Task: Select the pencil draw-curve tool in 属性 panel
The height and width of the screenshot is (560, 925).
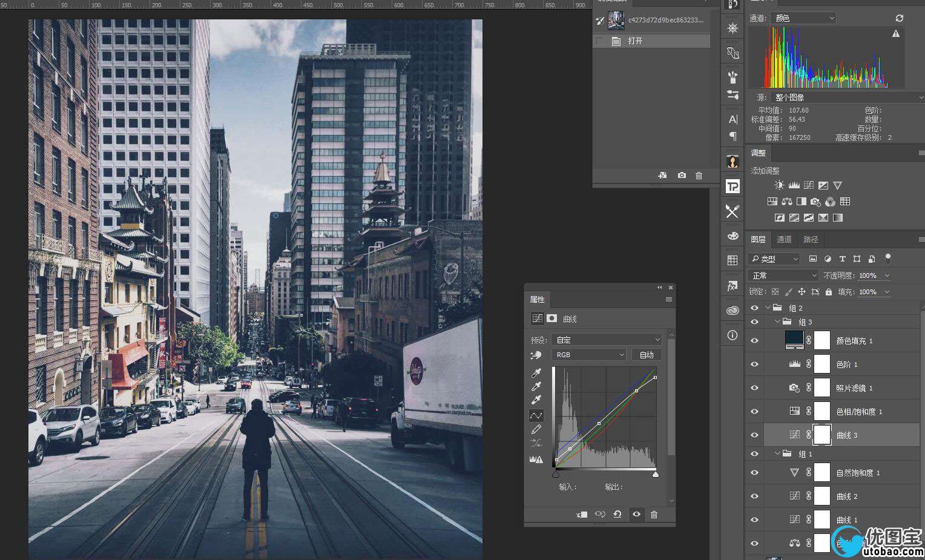Action: coord(536,429)
